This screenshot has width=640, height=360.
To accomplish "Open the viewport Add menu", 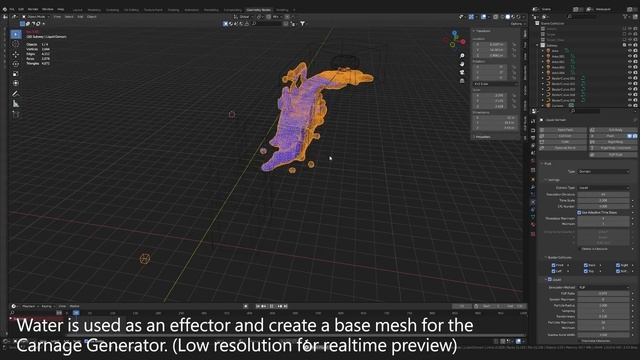I will 80,17.
